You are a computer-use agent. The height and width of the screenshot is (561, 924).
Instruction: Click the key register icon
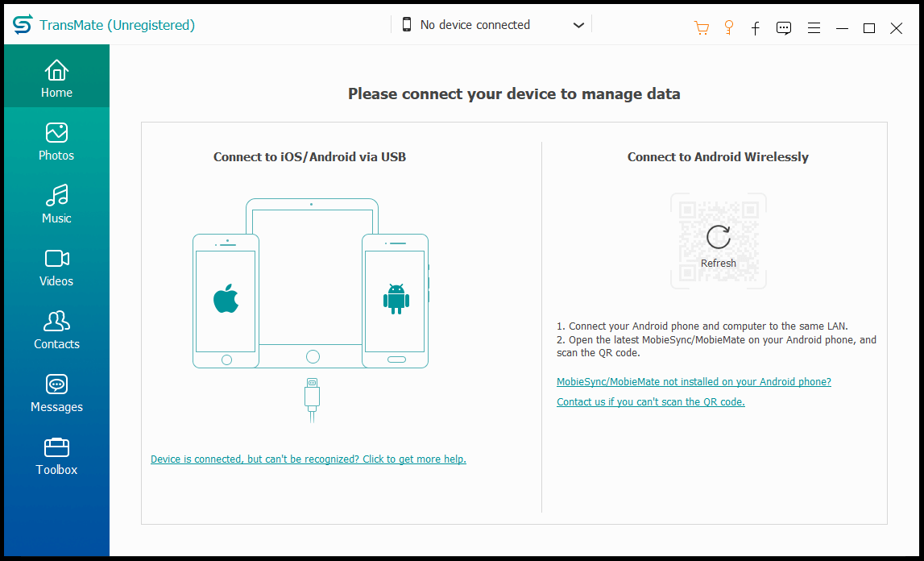729,27
